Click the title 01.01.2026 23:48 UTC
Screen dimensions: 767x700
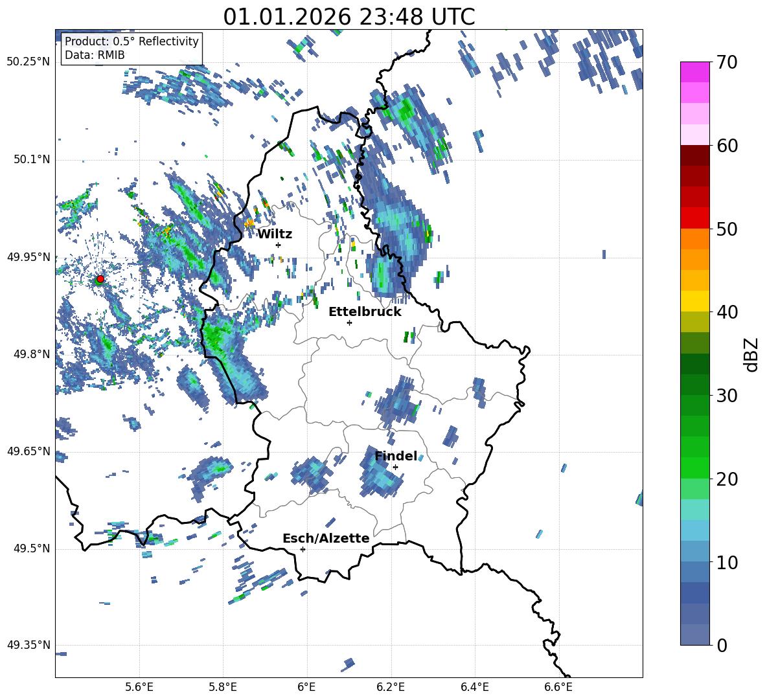pyautogui.click(x=349, y=17)
